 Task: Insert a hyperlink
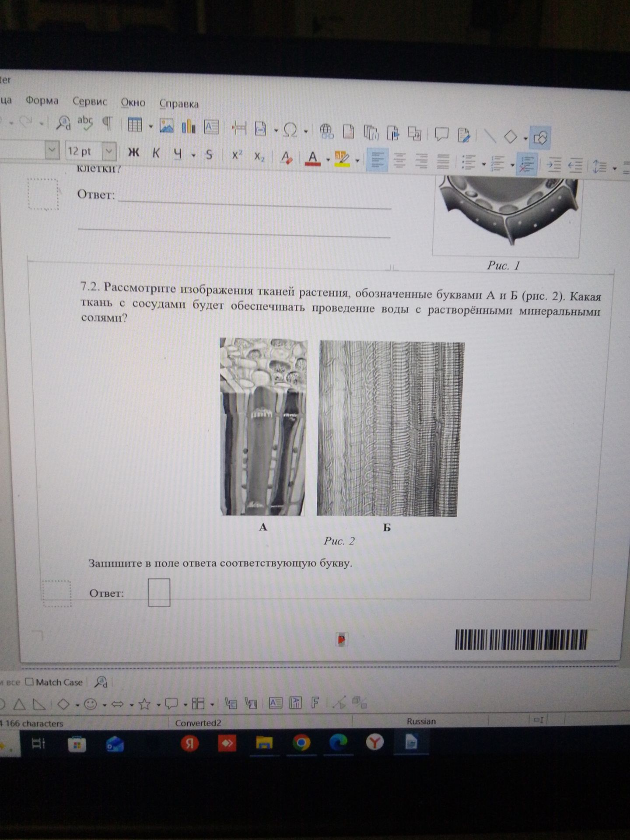coord(326,131)
